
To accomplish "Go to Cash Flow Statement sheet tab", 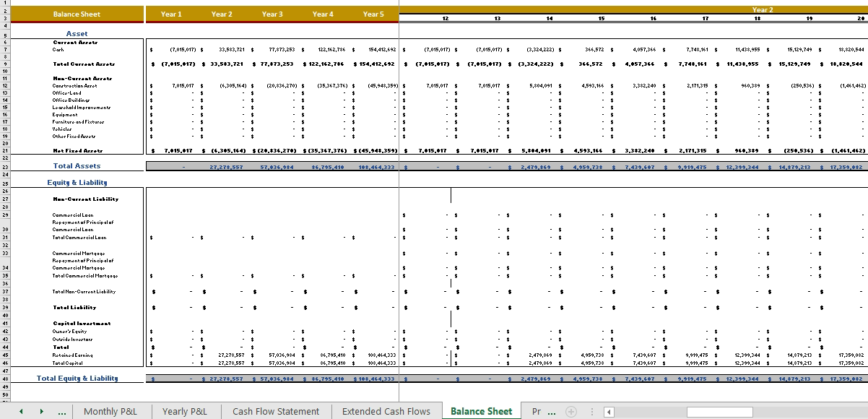I will pos(276,412).
